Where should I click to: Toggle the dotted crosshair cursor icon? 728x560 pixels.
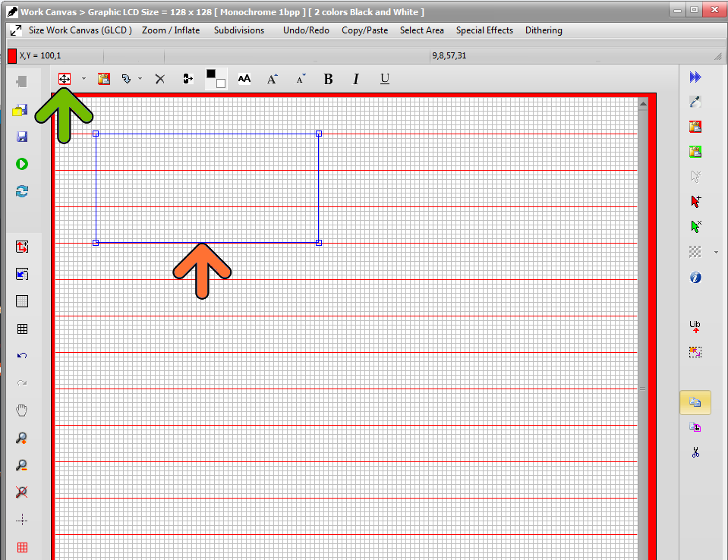[22, 520]
